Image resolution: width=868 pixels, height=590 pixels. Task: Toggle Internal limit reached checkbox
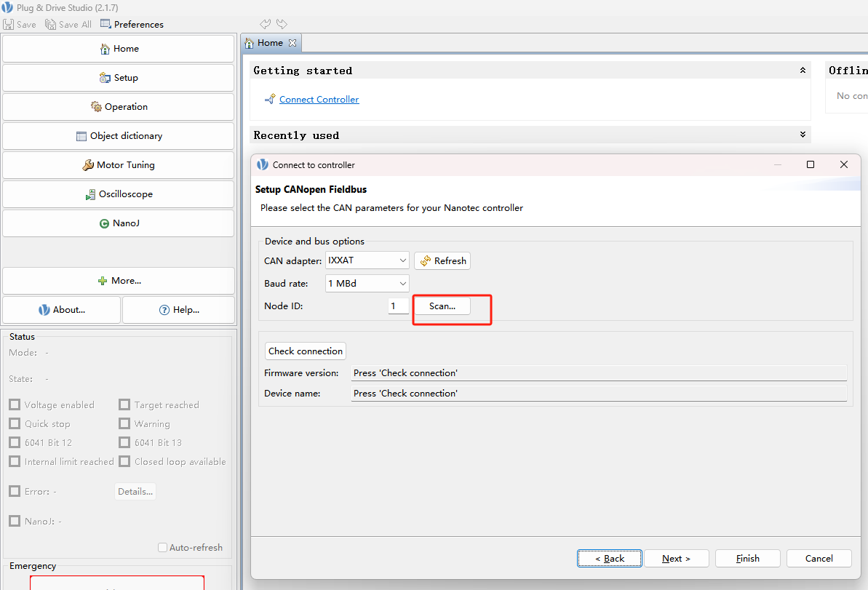point(15,461)
